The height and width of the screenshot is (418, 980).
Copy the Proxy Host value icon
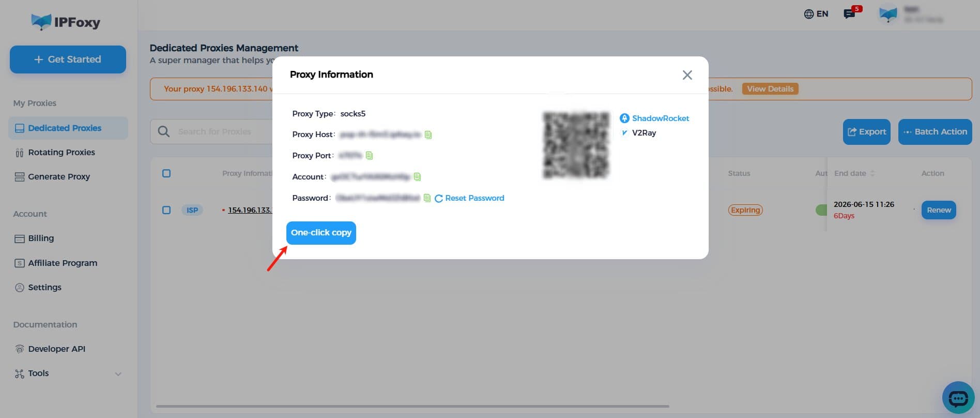point(428,135)
